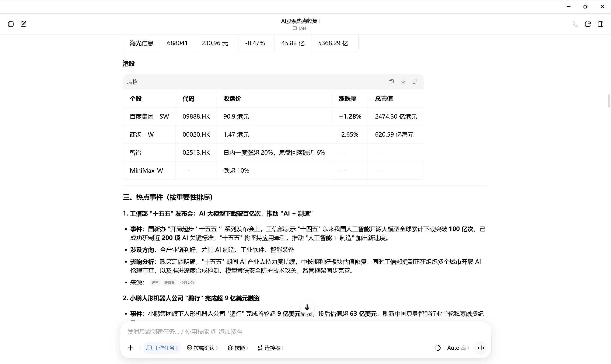Screen dimensions: 611x364
Task: Click the loading spinner beside Auto
Action: [x=438, y=348]
